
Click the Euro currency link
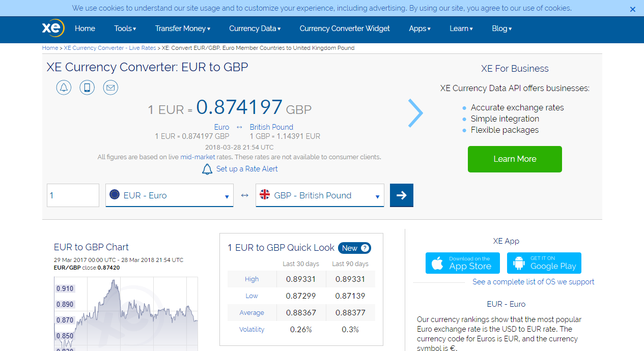[221, 127]
